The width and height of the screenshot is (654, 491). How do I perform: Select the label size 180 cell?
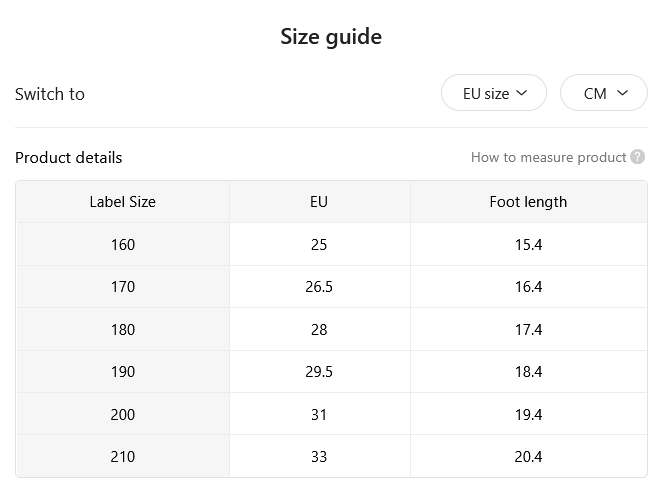click(123, 330)
